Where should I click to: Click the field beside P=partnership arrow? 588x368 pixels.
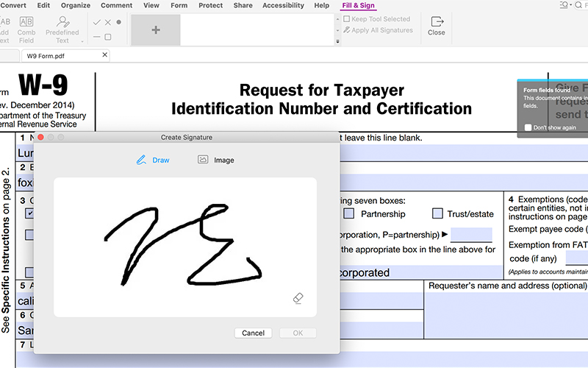coord(471,234)
